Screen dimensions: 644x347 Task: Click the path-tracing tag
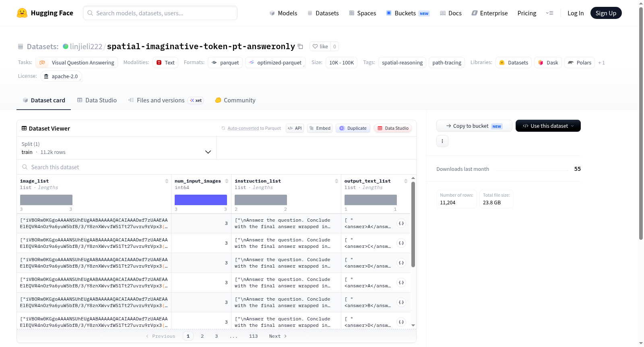447,62
